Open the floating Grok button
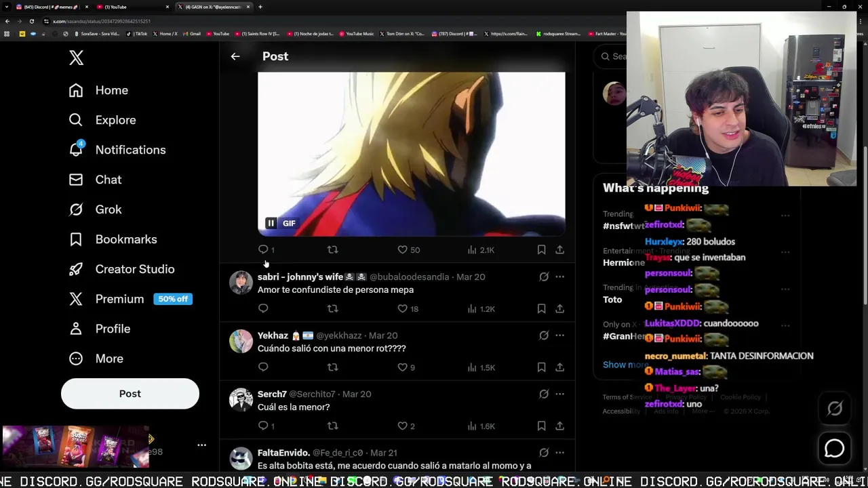 coord(835,408)
